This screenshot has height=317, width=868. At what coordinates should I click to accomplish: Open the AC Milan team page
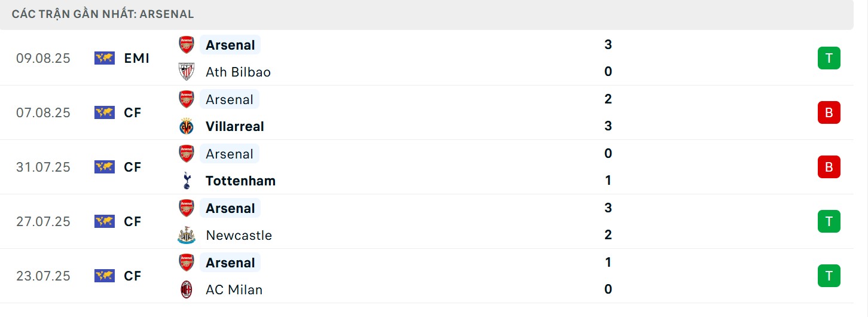[234, 289]
